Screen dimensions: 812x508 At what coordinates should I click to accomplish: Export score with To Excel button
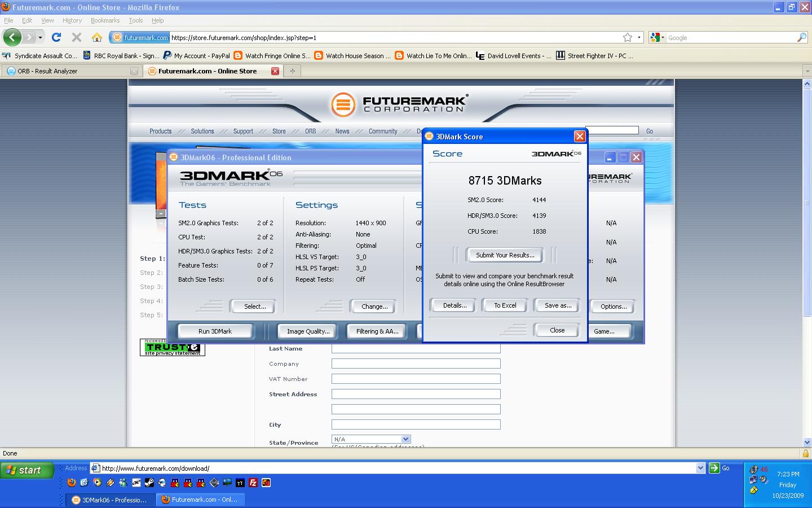pos(505,305)
